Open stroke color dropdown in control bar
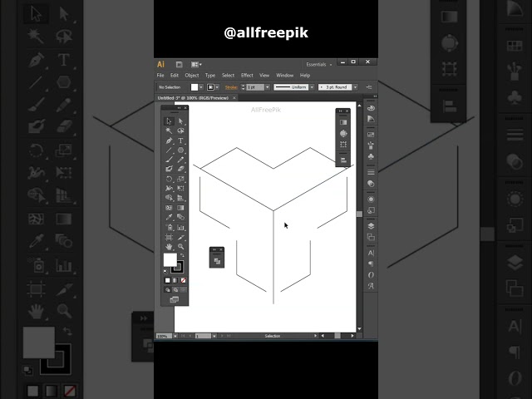This screenshot has height=399, width=532. (218, 87)
